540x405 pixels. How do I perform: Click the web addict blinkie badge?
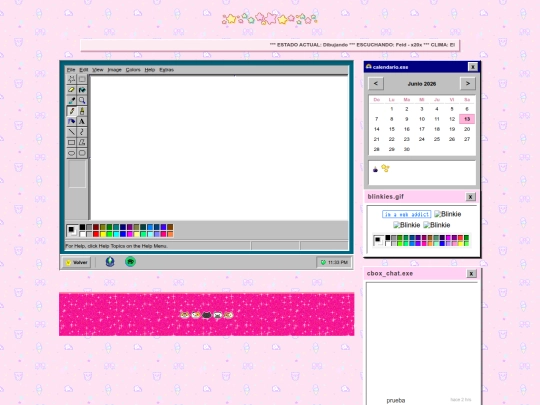tap(406, 214)
